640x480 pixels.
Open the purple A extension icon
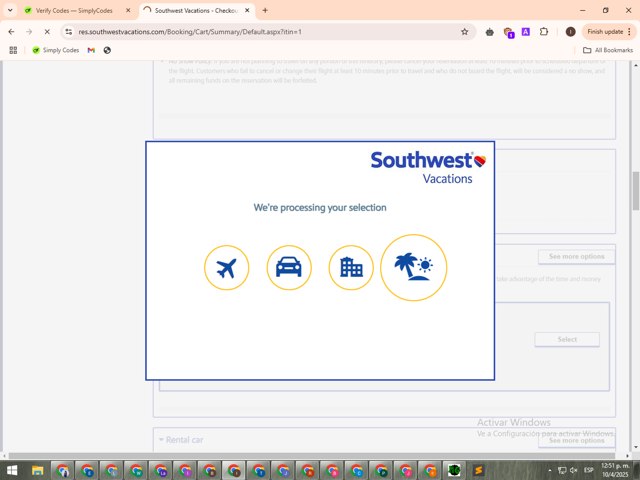[526, 31]
